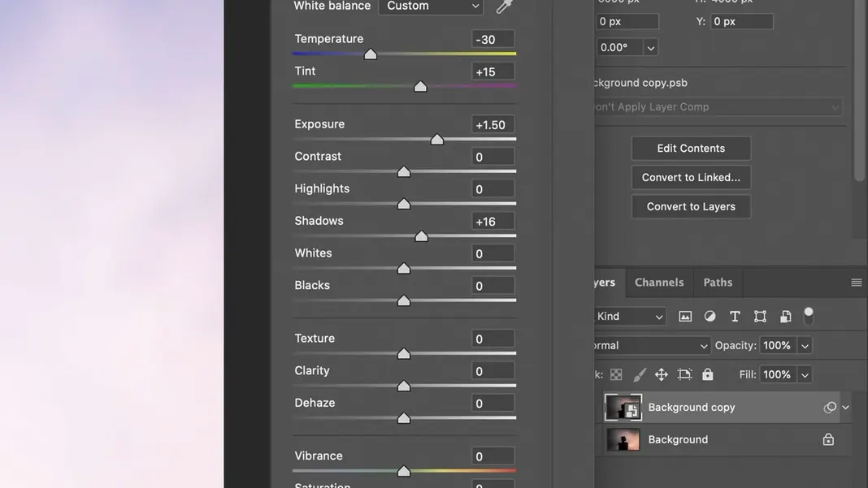This screenshot has height=488, width=868.
Task: Switch to the Paths tab
Action: click(x=718, y=283)
